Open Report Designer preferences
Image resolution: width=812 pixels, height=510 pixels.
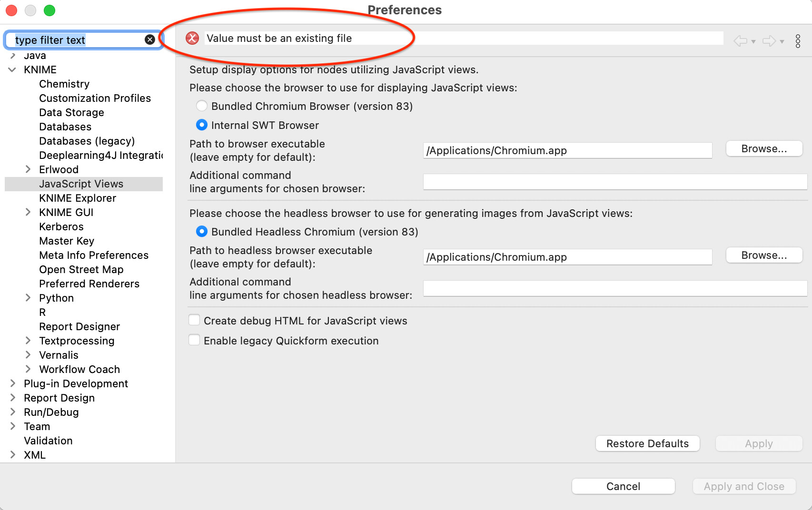coord(79,326)
